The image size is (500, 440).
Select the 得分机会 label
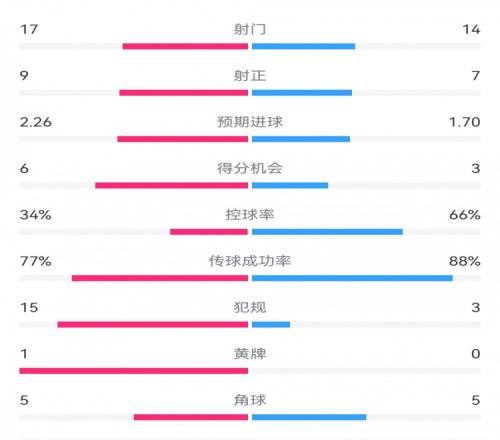pos(250,168)
